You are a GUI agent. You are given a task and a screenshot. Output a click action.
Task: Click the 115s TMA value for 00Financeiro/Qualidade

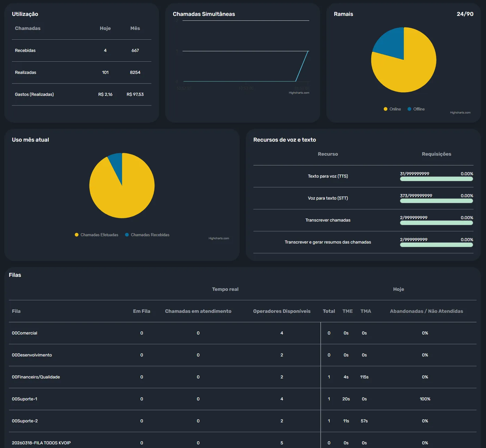click(364, 377)
